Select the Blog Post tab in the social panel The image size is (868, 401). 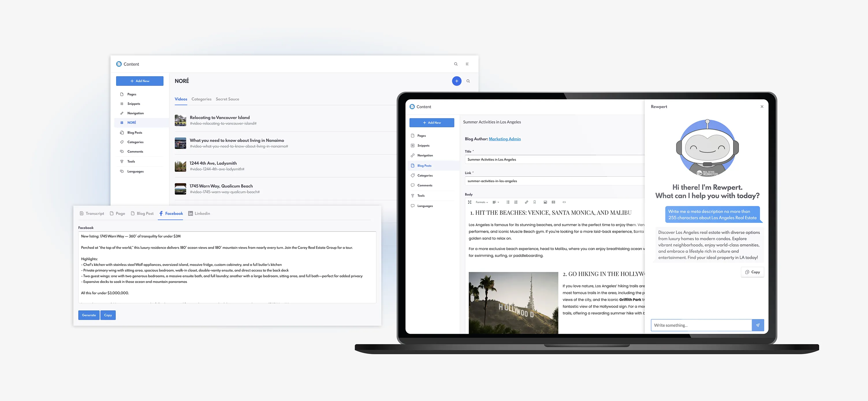coord(142,213)
